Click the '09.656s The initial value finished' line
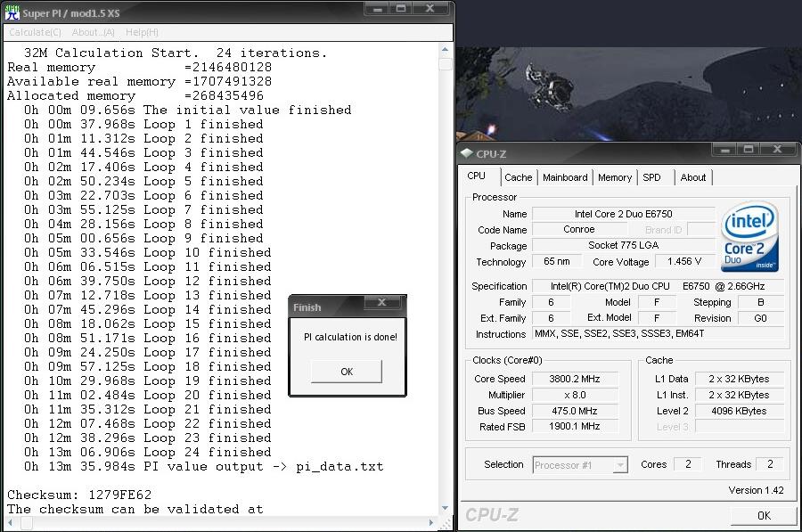Screen dimensions: 802x532 pyautogui.click(x=188, y=110)
